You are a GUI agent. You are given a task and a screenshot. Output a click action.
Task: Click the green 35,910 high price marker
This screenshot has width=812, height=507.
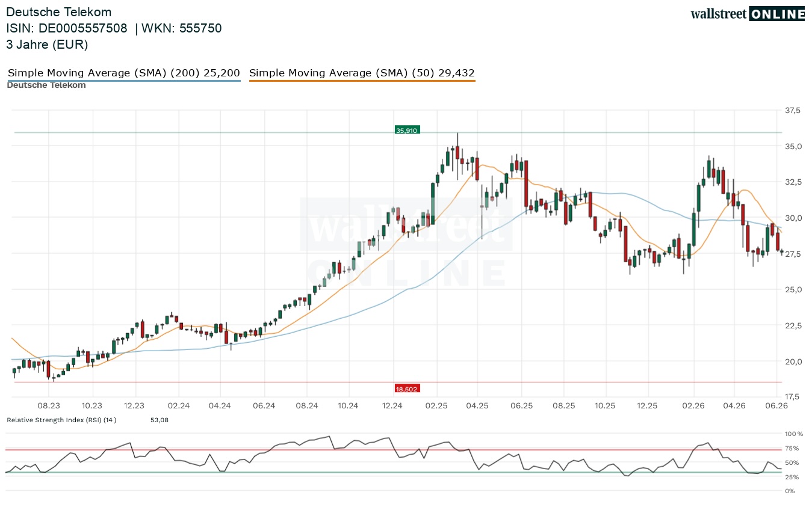click(407, 130)
